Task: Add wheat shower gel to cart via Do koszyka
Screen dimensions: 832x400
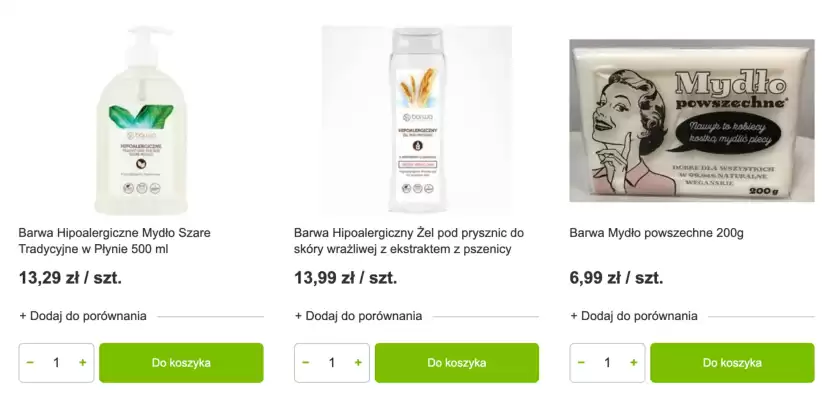Action: (456, 363)
